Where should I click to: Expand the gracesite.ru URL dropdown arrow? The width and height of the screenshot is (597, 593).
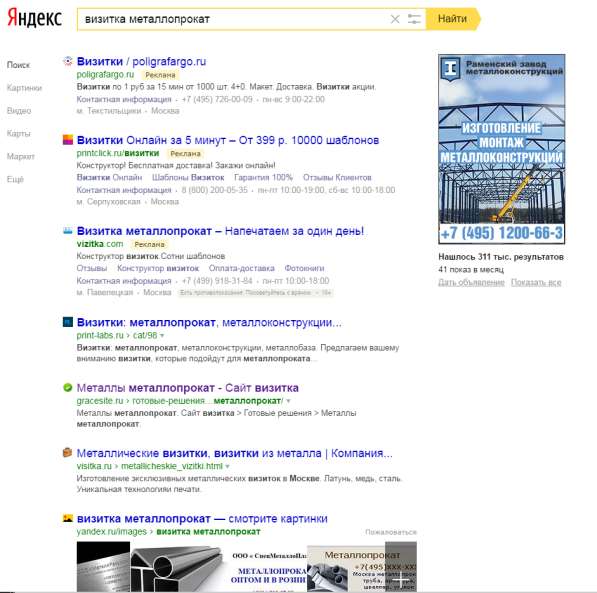pos(288,401)
